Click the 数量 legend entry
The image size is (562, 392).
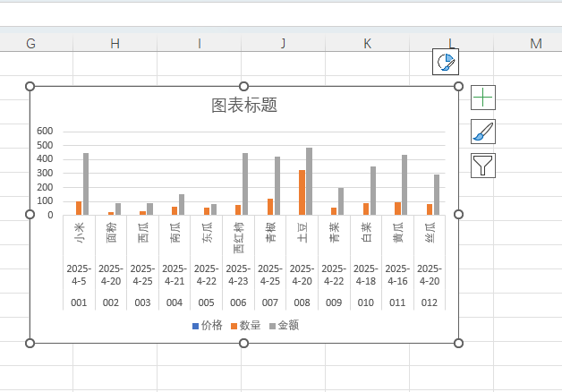[245, 326]
